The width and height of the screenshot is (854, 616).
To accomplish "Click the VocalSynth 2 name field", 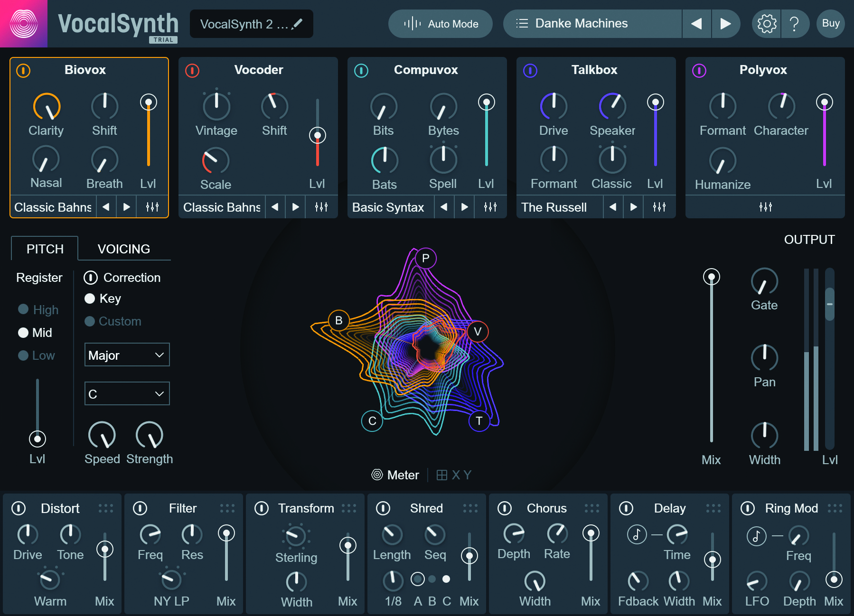I will tap(252, 24).
